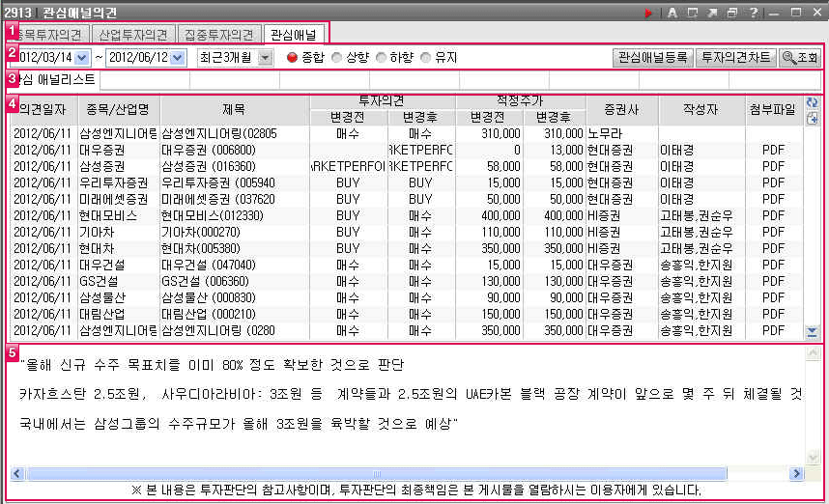
Task: Click 고태봉,권순우 author in 기아차 row
Action: tap(701, 232)
